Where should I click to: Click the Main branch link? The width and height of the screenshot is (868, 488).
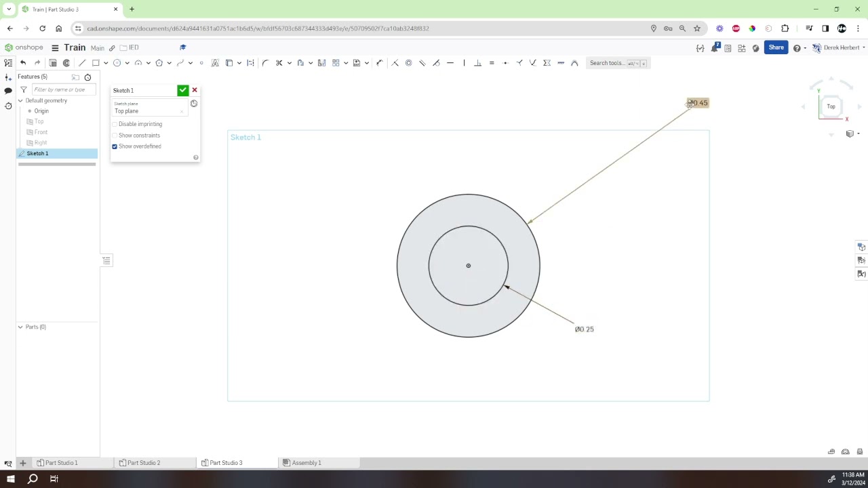pyautogui.click(x=98, y=48)
